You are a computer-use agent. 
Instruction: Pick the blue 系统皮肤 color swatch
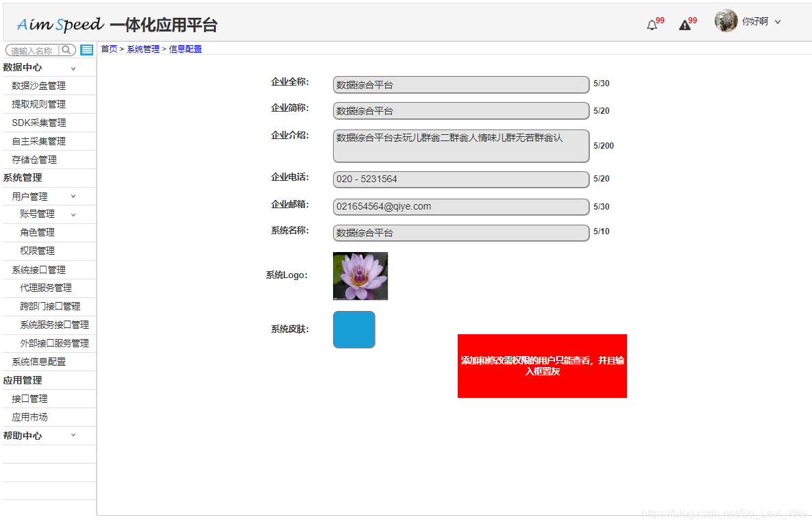click(x=354, y=329)
